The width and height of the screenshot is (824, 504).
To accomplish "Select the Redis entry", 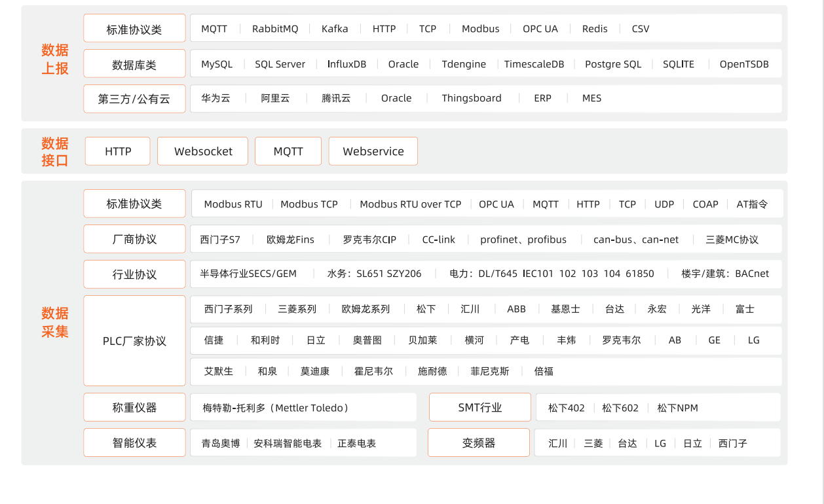I will (x=595, y=29).
